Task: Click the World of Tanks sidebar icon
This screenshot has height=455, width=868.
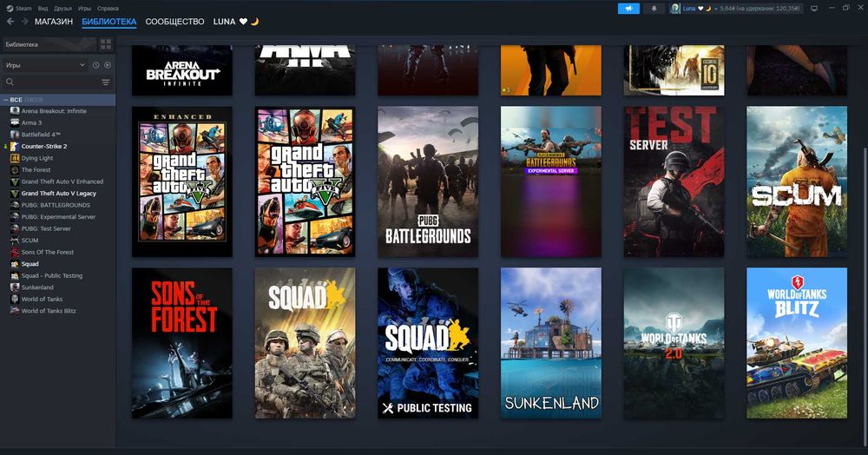Action: [x=15, y=299]
